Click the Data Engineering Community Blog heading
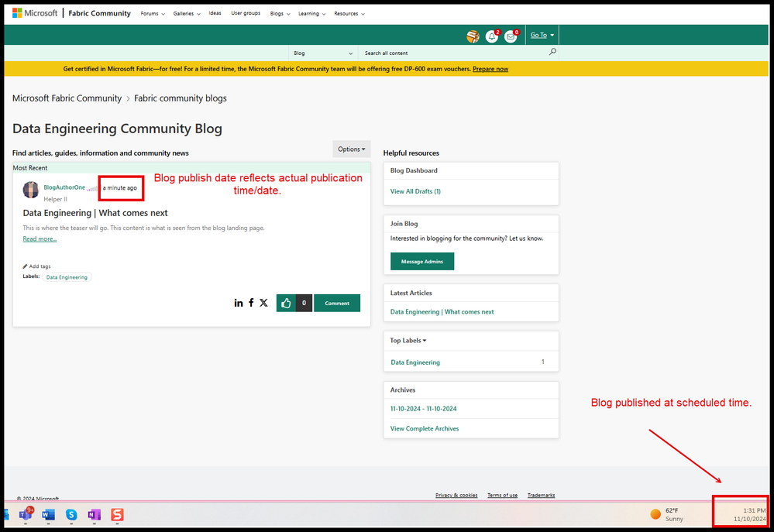This screenshot has height=532, width=774. pos(117,129)
